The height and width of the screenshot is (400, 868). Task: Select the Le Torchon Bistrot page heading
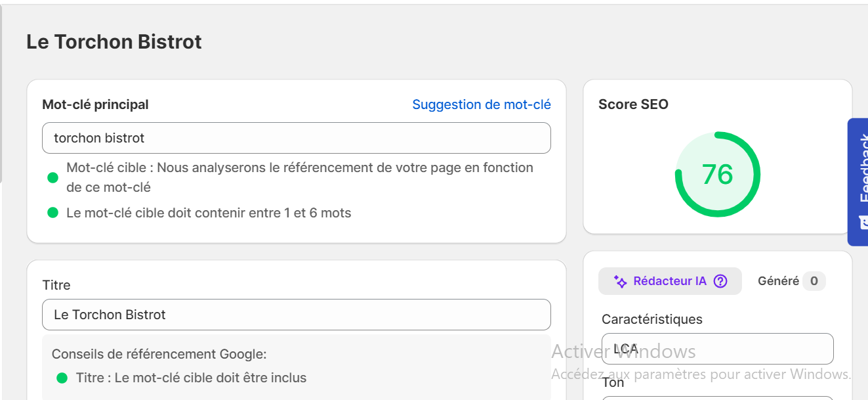tap(114, 42)
